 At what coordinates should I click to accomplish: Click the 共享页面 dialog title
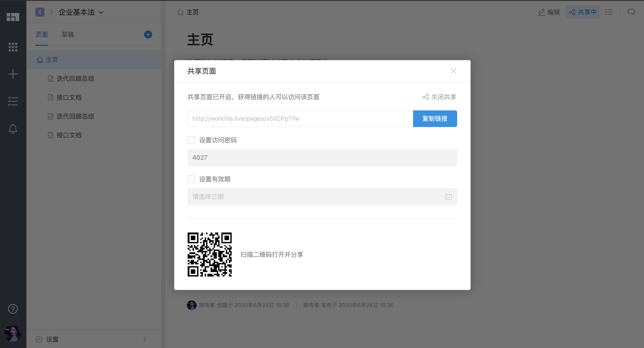[x=202, y=71]
